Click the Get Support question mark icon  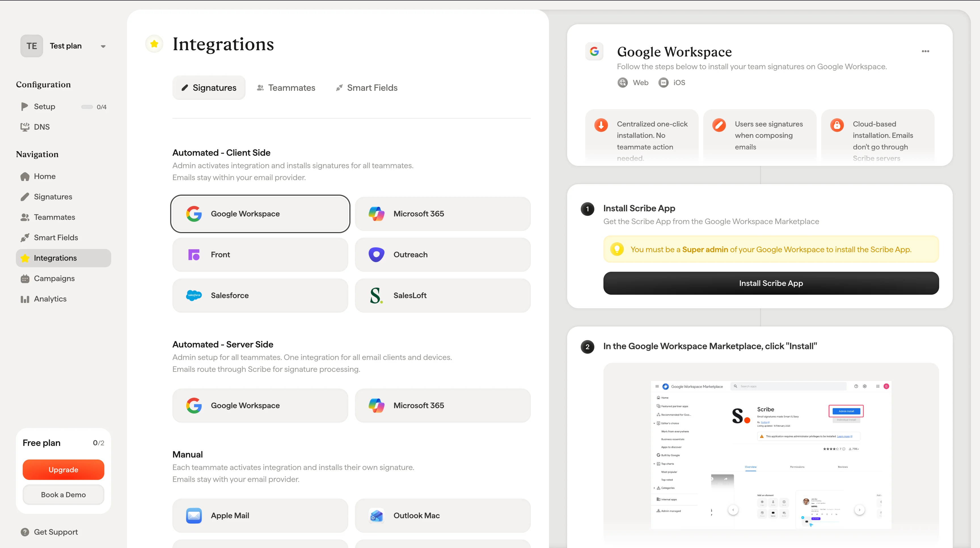pos(25,532)
